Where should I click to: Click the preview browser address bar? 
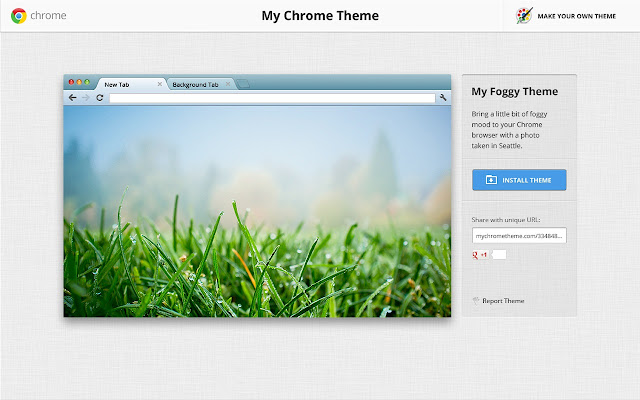tap(272, 98)
